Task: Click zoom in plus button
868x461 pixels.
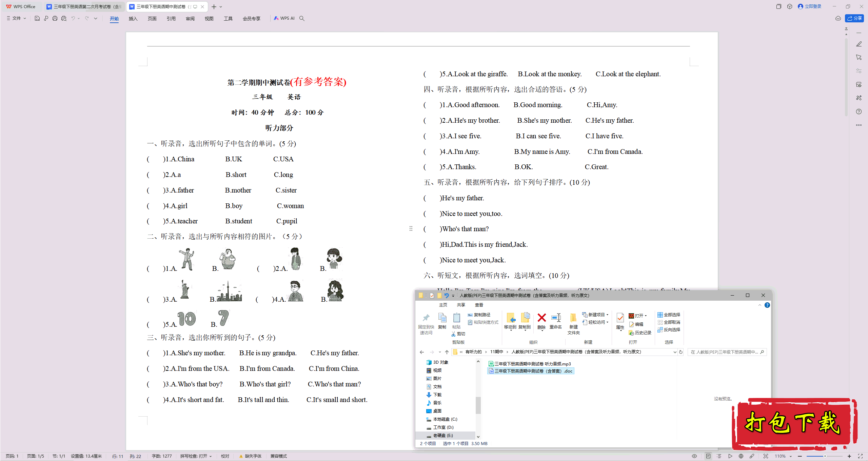Action: [x=849, y=456]
